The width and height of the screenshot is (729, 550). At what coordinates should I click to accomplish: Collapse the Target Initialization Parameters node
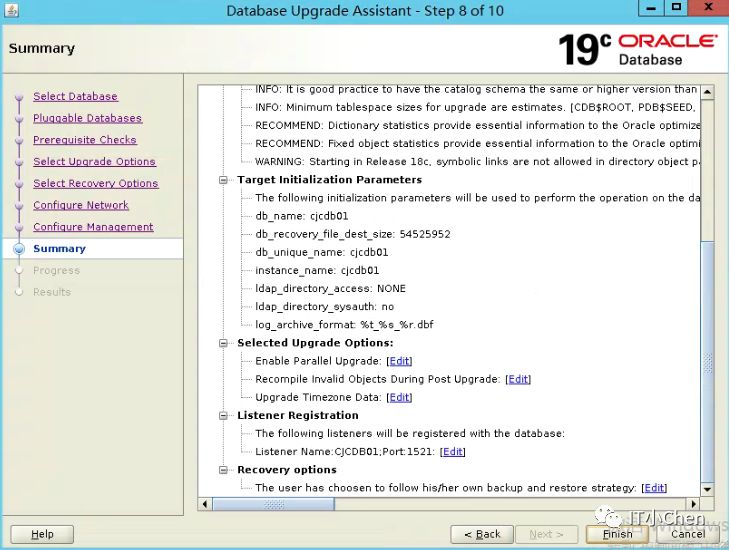223,180
